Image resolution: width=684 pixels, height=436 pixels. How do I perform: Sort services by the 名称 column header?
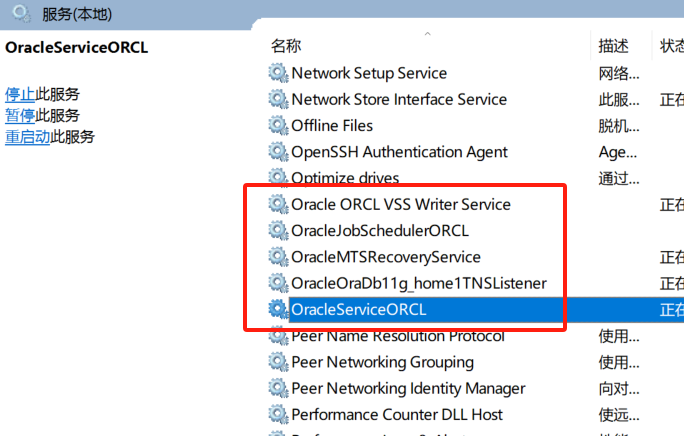286,46
